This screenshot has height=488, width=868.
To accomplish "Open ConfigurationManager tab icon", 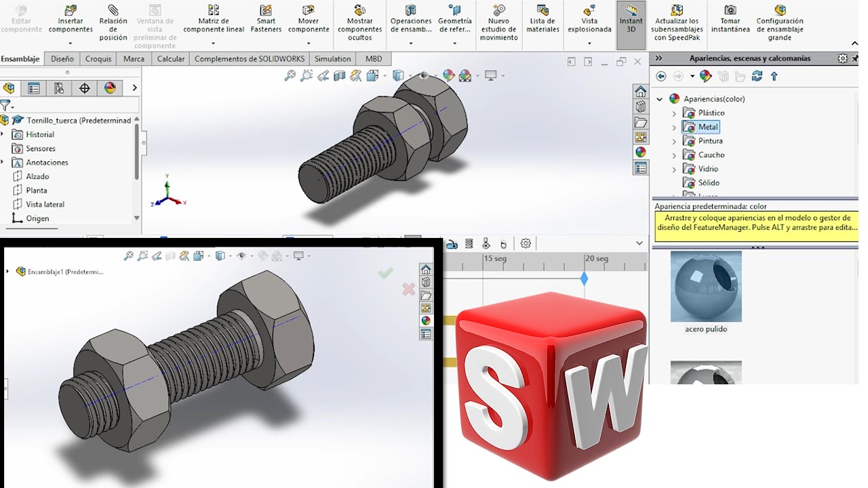I will [x=59, y=88].
